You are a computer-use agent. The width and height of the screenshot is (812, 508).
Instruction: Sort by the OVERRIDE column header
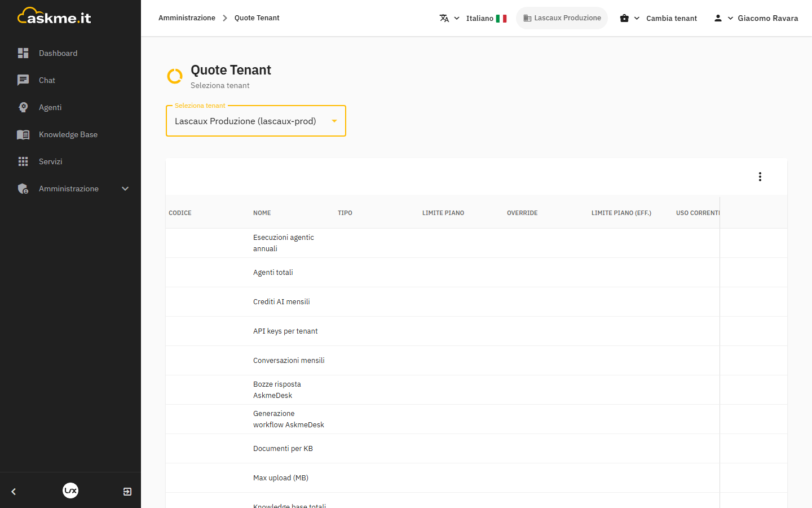point(522,213)
